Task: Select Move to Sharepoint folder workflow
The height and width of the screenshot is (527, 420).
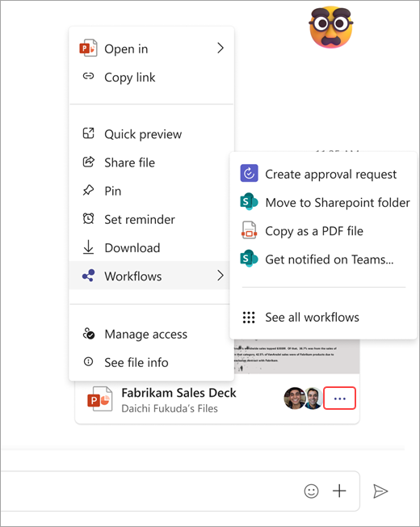Action: point(323,202)
